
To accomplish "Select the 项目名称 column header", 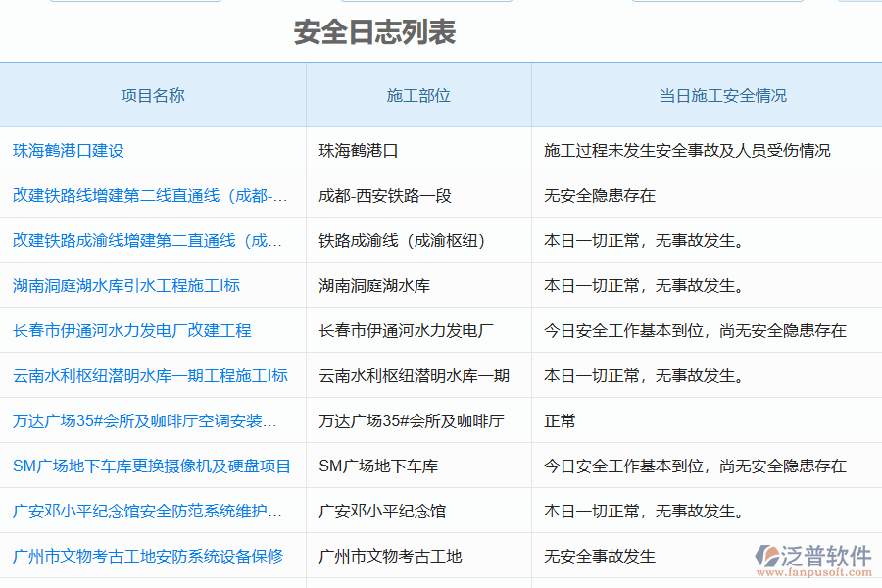I will pos(150,95).
